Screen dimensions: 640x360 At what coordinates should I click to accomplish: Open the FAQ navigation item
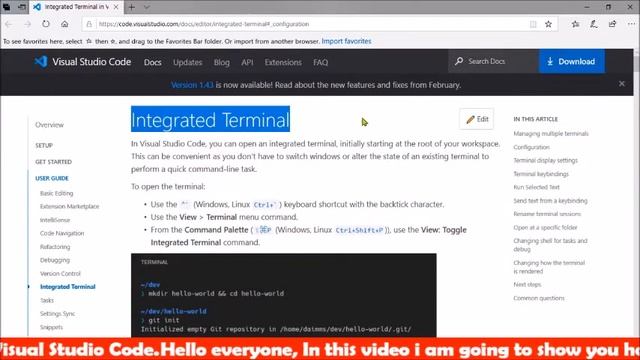coord(320,62)
